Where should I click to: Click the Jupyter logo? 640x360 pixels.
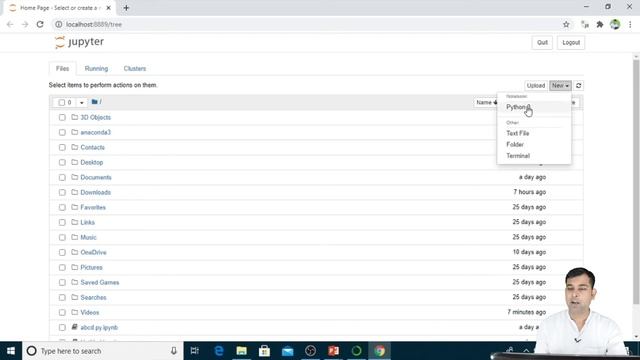click(x=80, y=42)
